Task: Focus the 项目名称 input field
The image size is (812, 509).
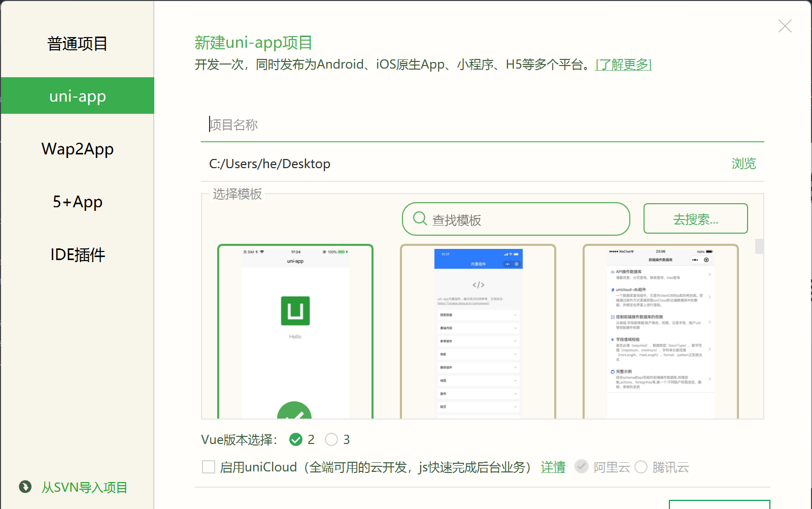Action: point(483,125)
